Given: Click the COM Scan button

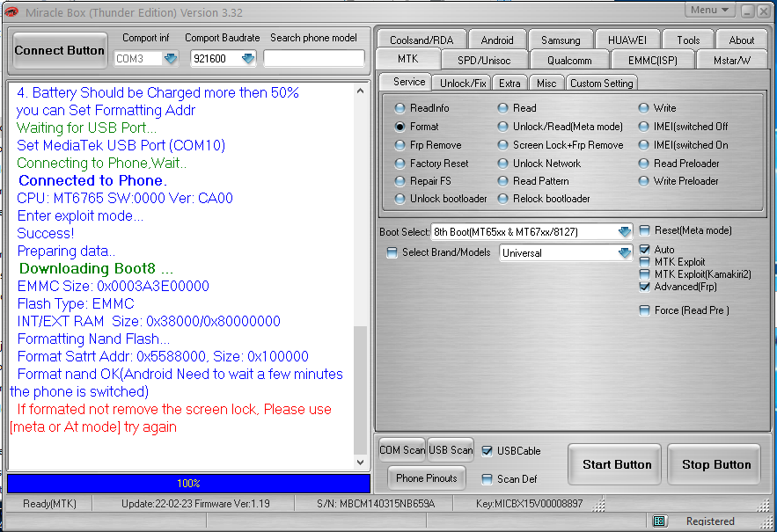Looking at the screenshot, I should tap(402, 449).
